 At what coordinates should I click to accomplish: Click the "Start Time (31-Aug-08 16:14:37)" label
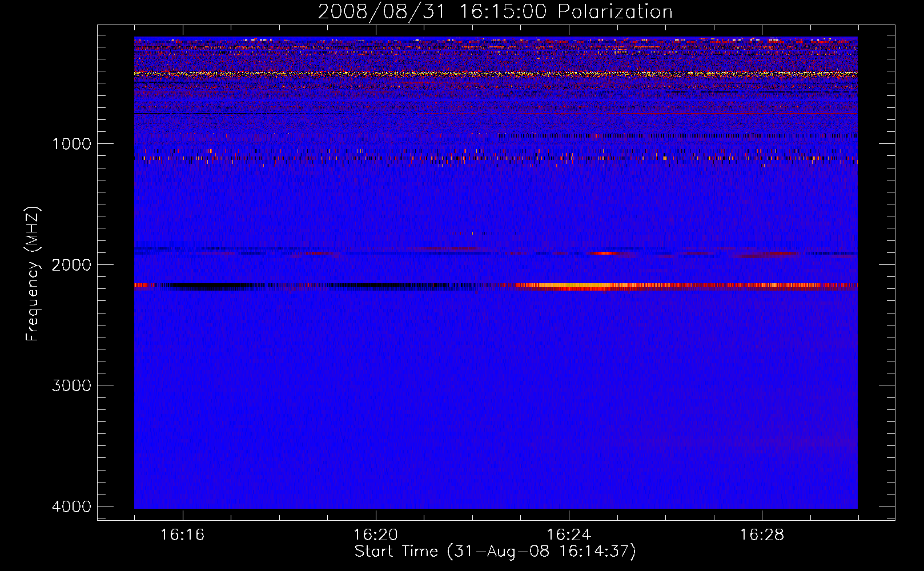(495, 552)
